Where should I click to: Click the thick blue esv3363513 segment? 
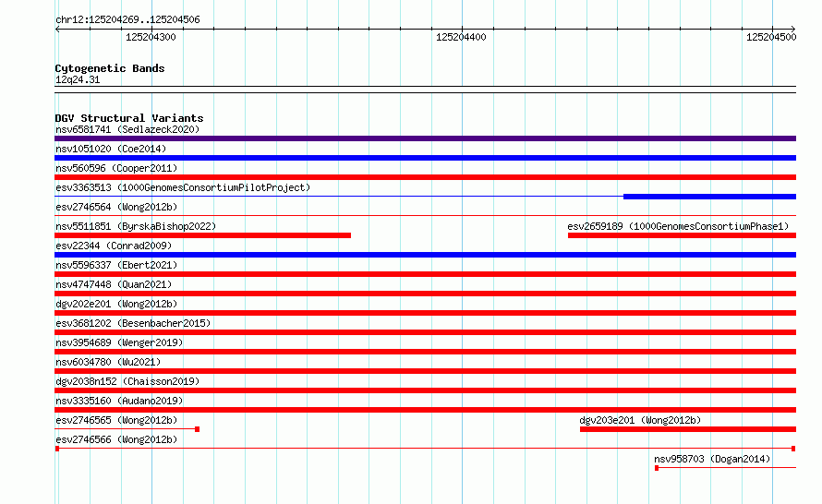click(710, 197)
